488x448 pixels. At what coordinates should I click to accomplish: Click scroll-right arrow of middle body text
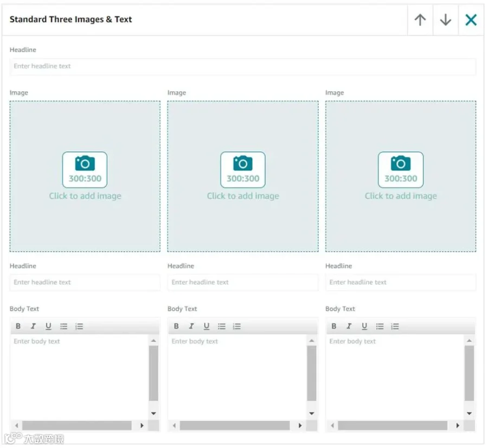[x=300, y=426]
